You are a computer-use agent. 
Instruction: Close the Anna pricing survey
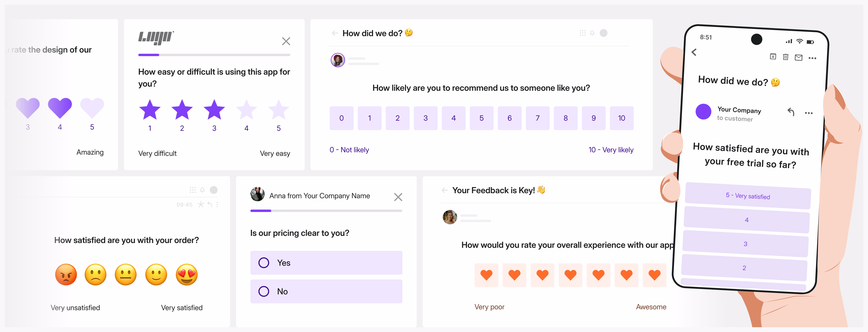(x=398, y=197)
